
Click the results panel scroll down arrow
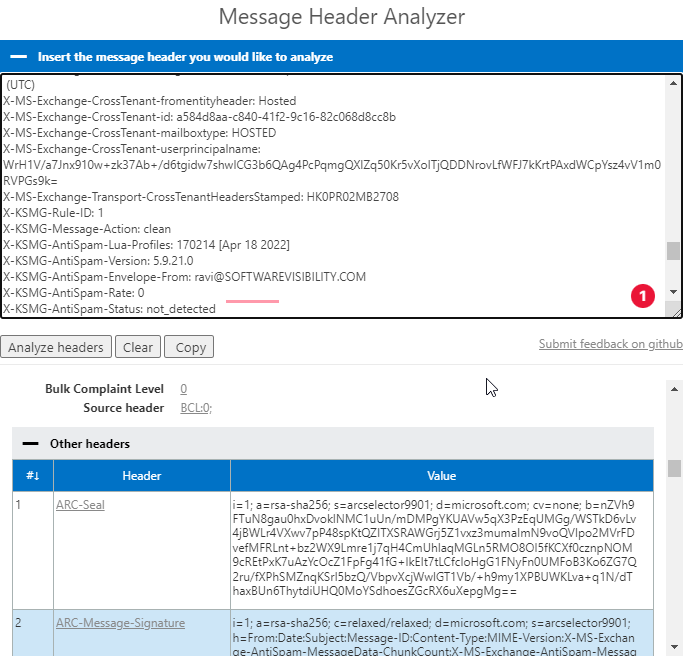[x=673, y=648]
